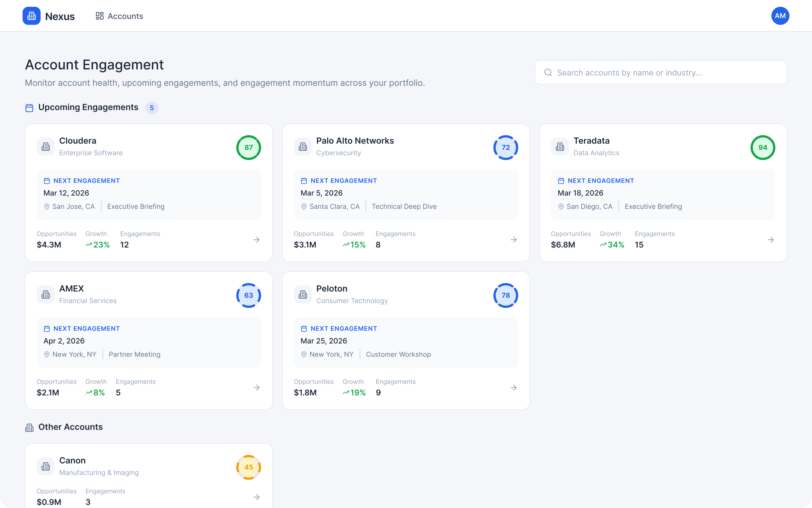Click Teradata $6.8M opportunities value
Image resolution: width=812 pixels, height=508 pixels.
[x=563, y=245]
